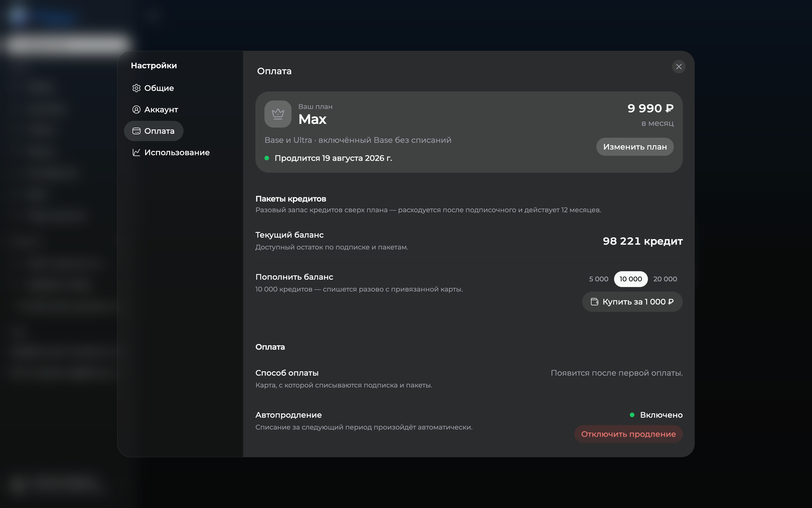Click the description Доступный остаток по подписке и пакетам.
Image resolution: width=812 pixels, height=508 pixels.
point(332,247)
